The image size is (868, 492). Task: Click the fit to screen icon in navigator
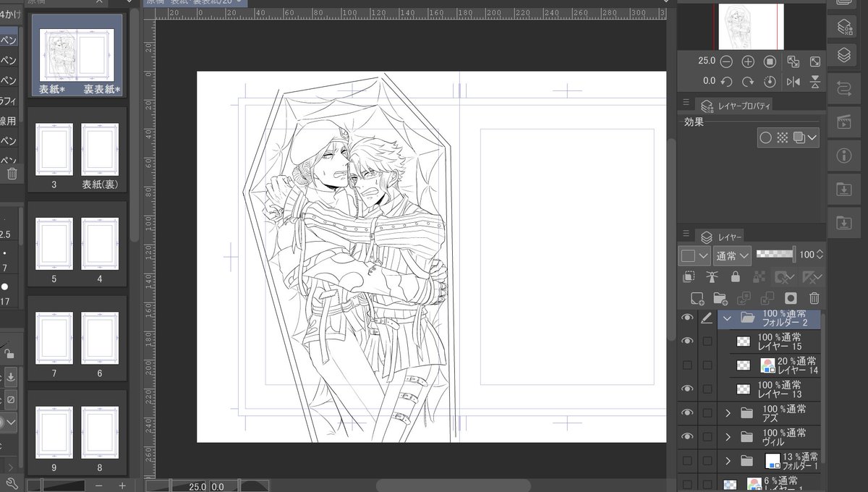[x=815, y=61]
